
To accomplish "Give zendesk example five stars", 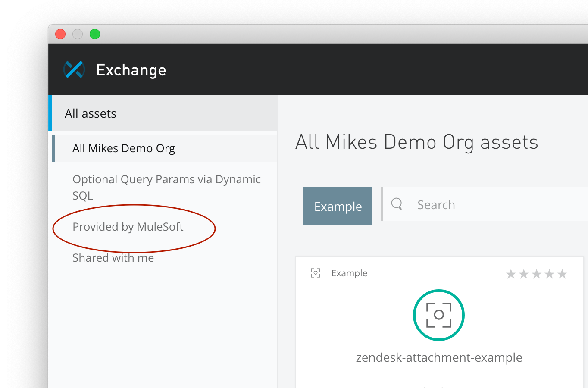I will point(562,274).
